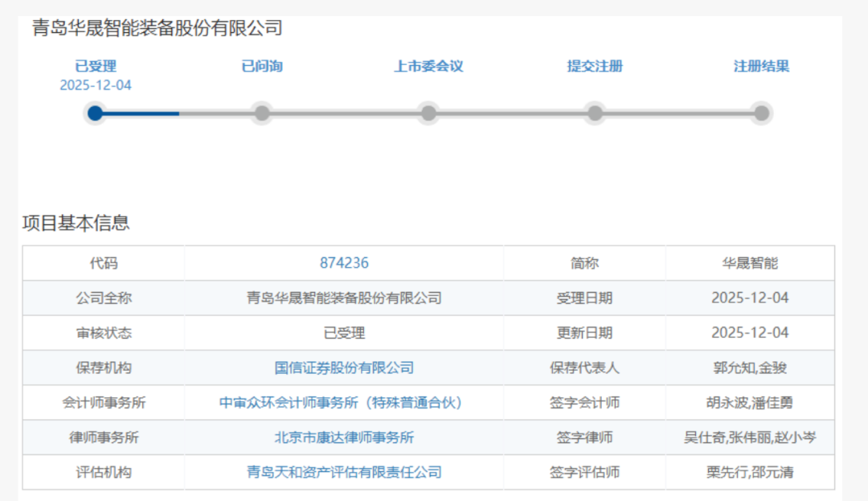Open the 北京市康达律师事务所 law firm link

344,437
